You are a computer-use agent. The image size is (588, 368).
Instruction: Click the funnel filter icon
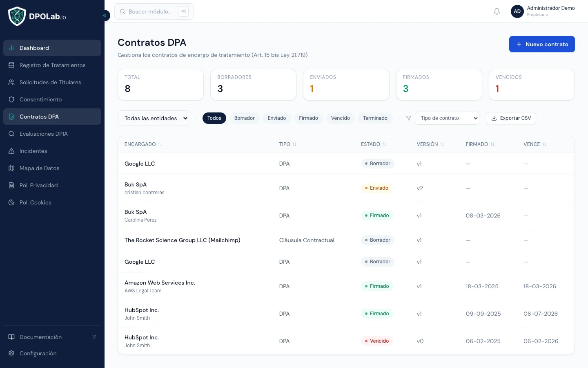click(x=408, y=118)
